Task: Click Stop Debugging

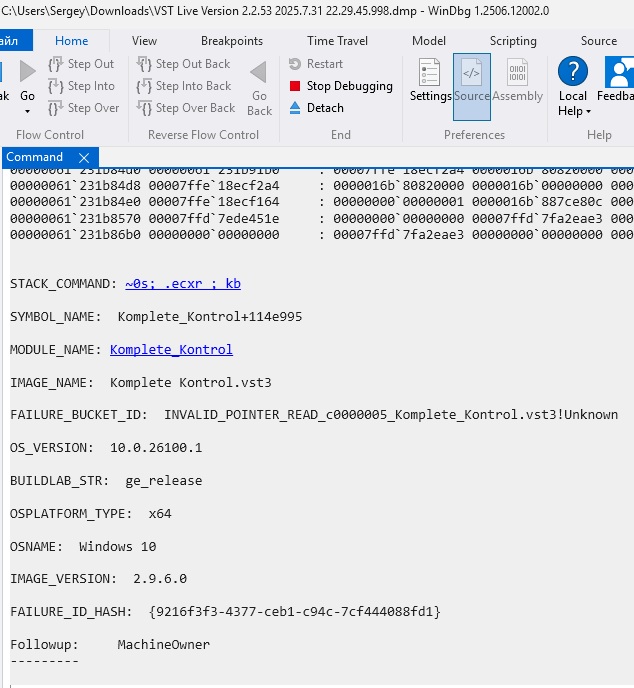Action: pos(341,86)
